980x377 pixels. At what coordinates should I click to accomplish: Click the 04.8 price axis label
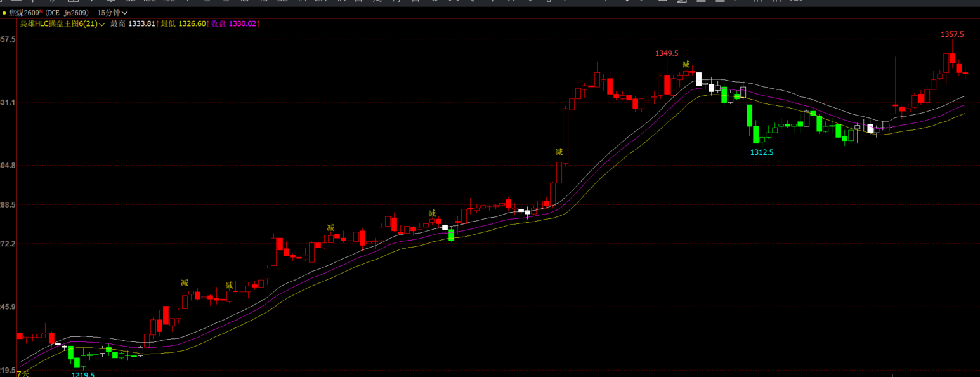click(8, 165)
